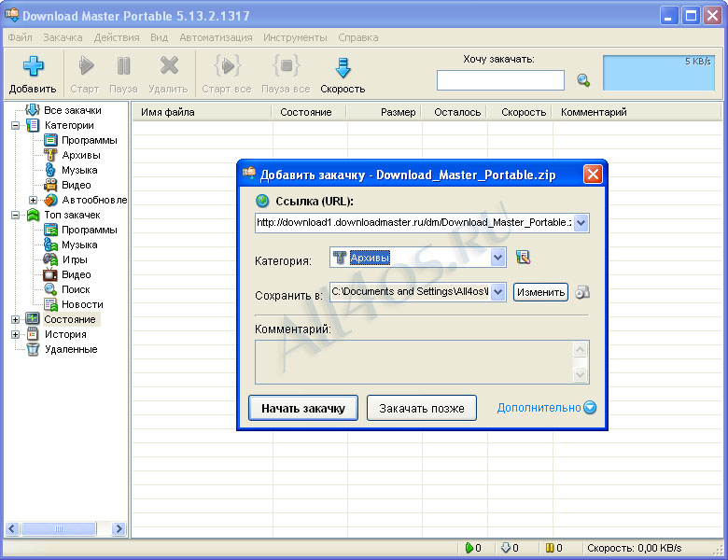Select Музыка under Топ закачек
The height and width of the screenshot is (560, 728).
[x=79, y=245]
